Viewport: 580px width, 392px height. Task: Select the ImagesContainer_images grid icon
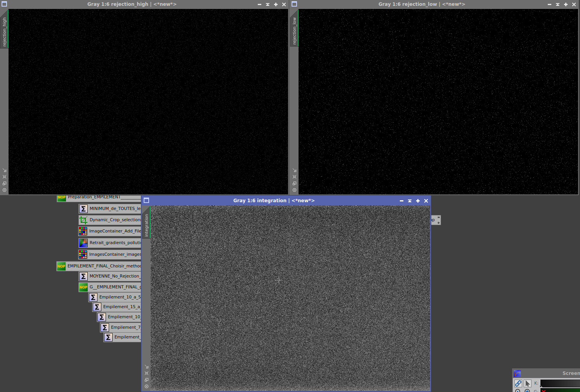(x=83, y=254)
